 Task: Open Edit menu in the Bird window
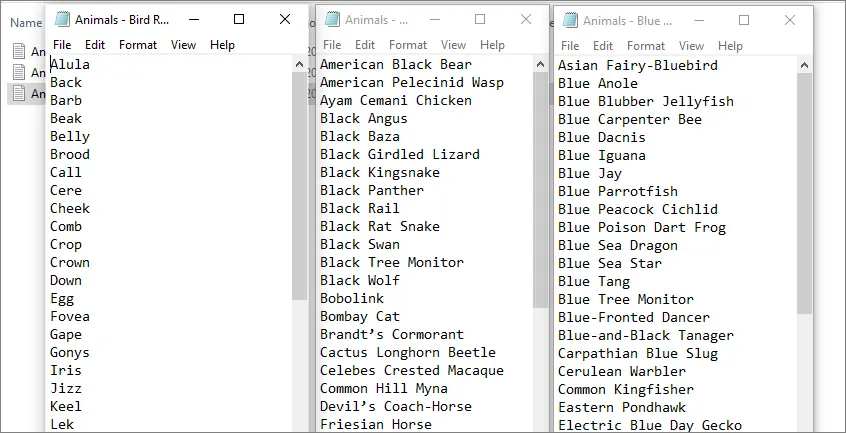94,45
